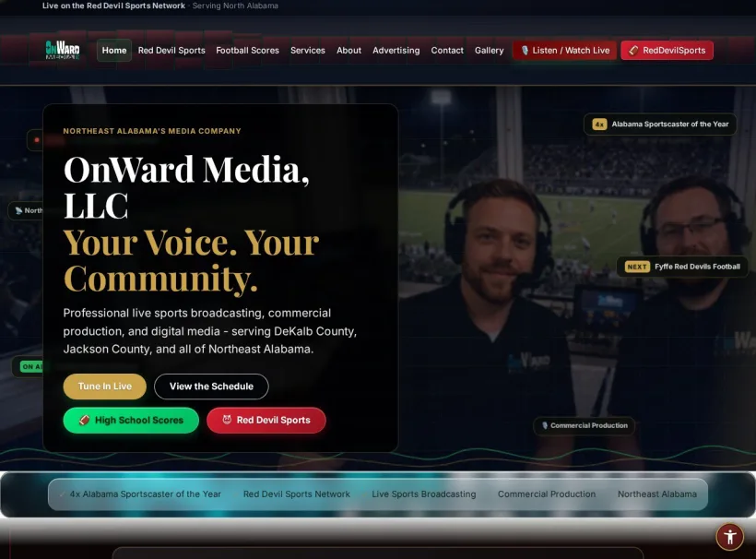Screen dimensions: 756x559
Task: Open the Services menu item
Action: 308,50
